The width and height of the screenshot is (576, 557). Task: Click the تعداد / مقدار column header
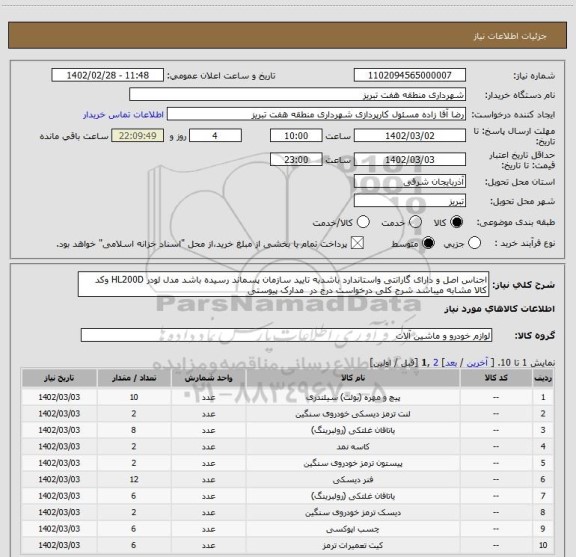point(134,378)
